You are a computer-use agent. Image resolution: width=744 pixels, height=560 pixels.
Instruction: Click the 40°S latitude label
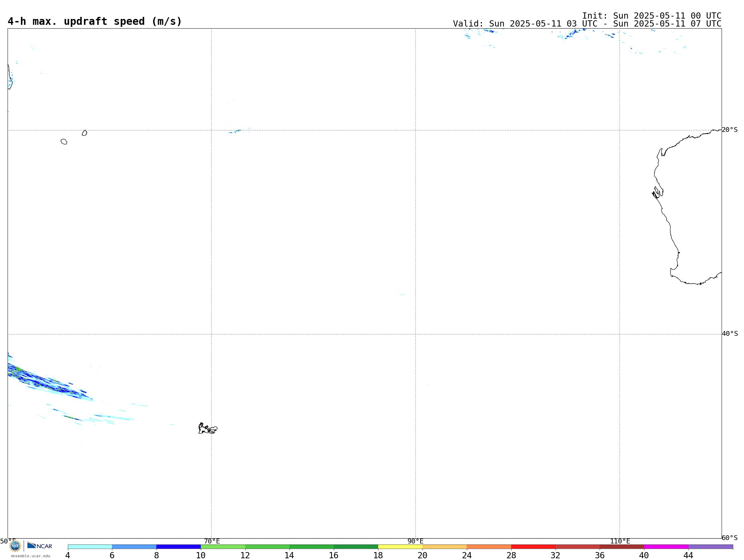pos(730,334)
